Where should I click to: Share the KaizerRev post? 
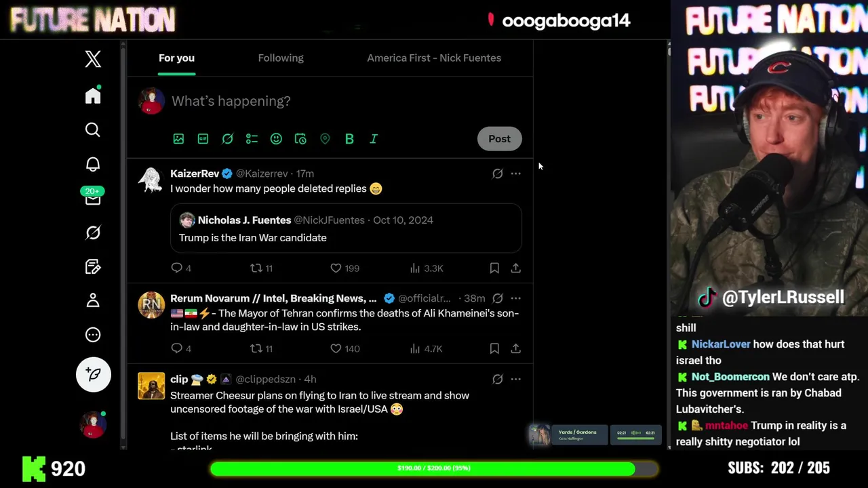[515, 268]
